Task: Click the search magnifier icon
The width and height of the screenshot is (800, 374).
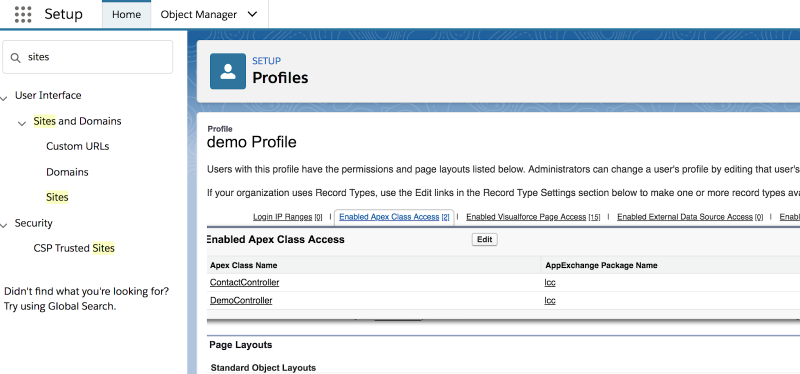Action: point(16,57)
